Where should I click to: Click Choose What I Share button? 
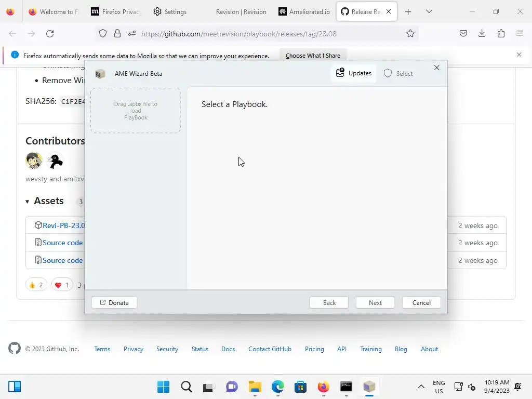[x=312, y=56]
